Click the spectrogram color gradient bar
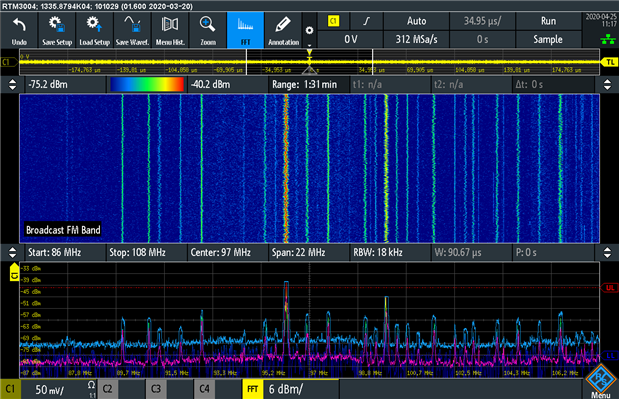619x399 pixels. 147,84
